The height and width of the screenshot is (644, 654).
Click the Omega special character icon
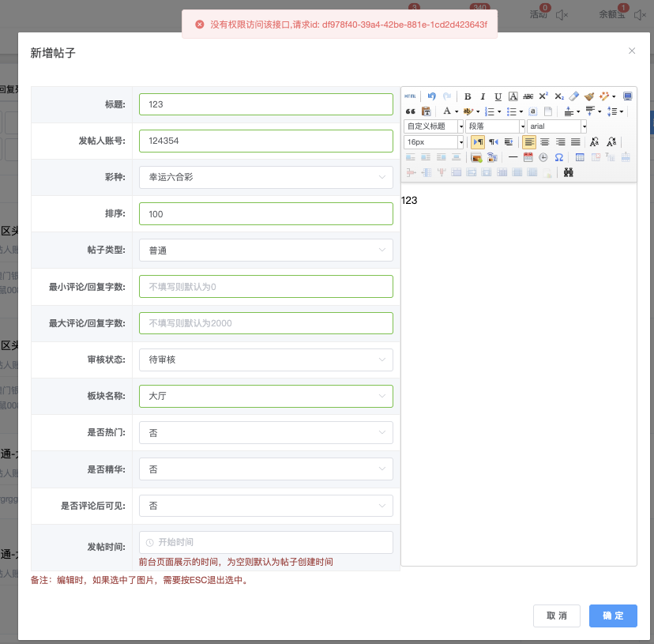558,157
